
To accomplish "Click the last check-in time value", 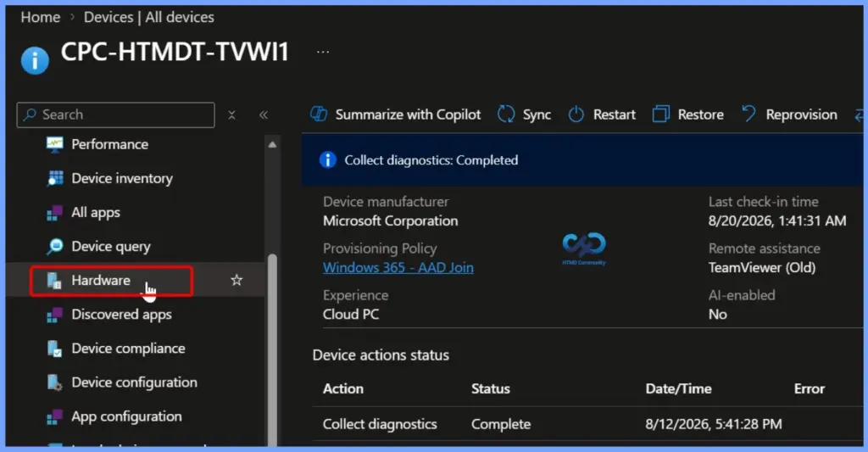I will pyautogui.click(x=777, y=221).
